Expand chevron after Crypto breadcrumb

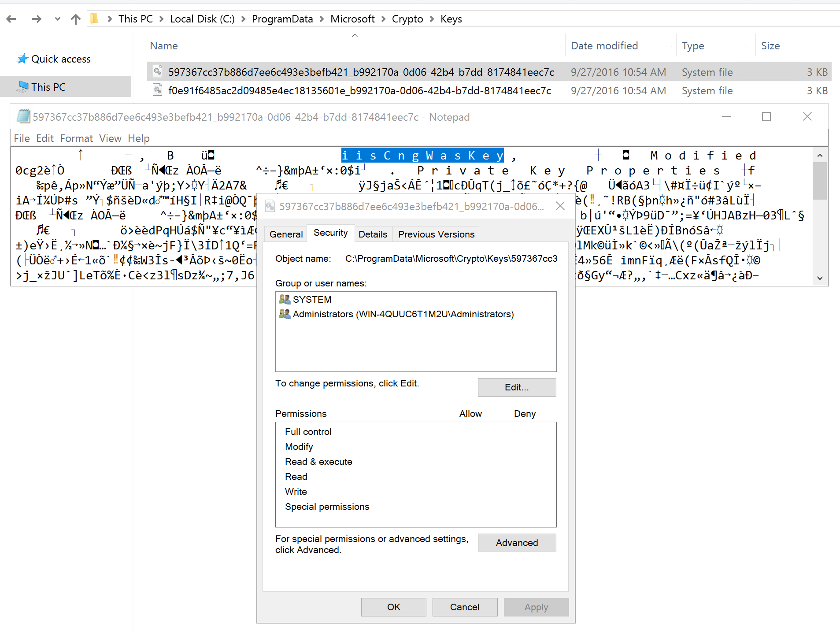point(432,19)
